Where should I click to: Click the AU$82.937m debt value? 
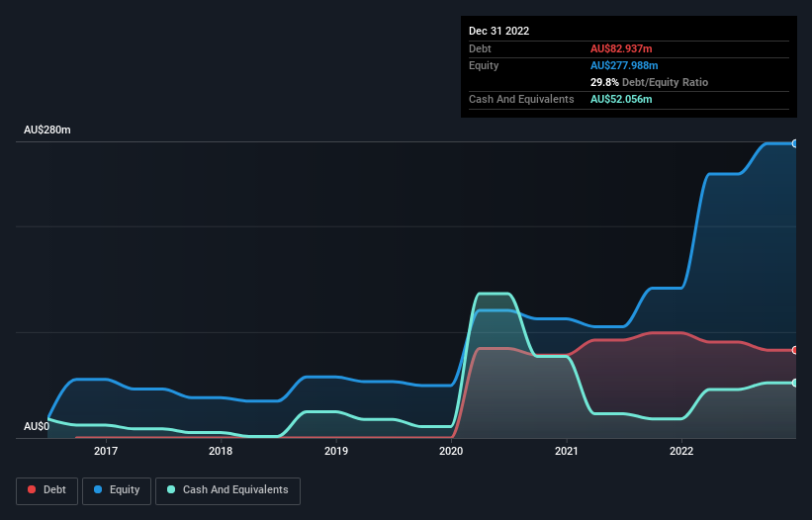[621, 48]
